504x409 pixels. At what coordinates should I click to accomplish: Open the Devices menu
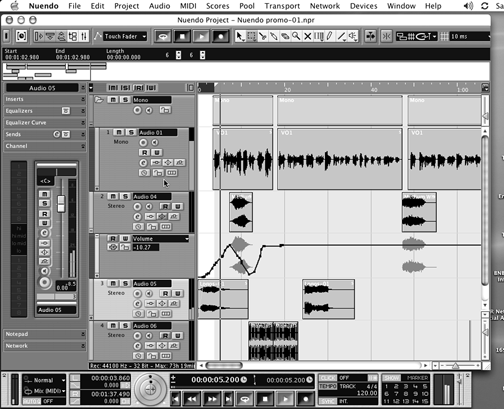[364, 6]
